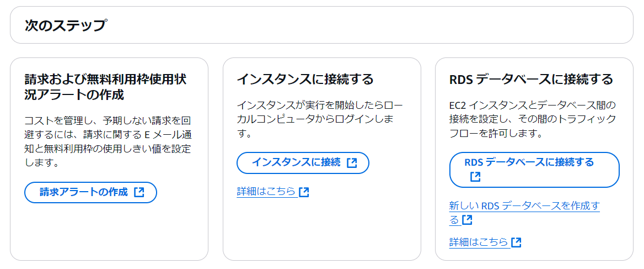644x269 pixels.
Task: Click the RDS データベースに接続する button
Action: pos(534,170)
